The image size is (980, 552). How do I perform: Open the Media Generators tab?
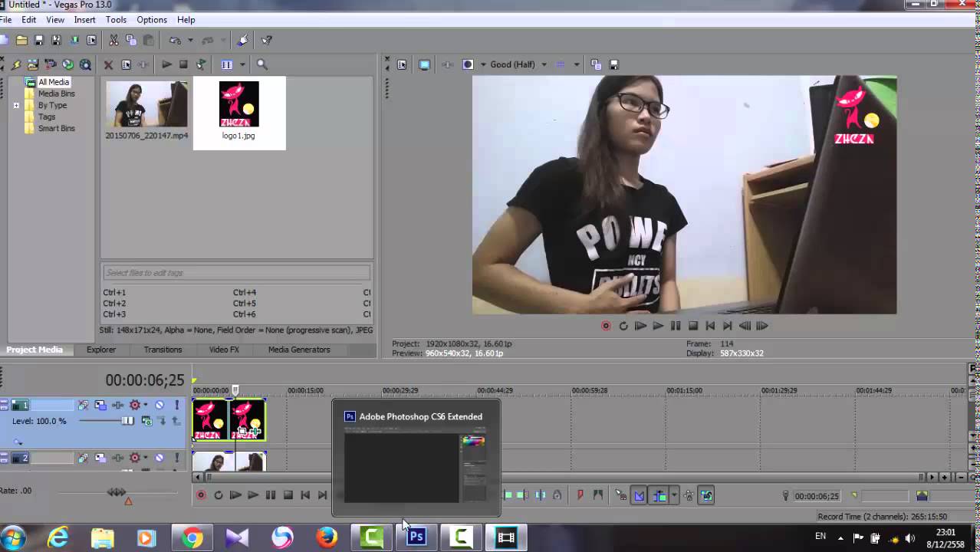click(x=299, y=350)
